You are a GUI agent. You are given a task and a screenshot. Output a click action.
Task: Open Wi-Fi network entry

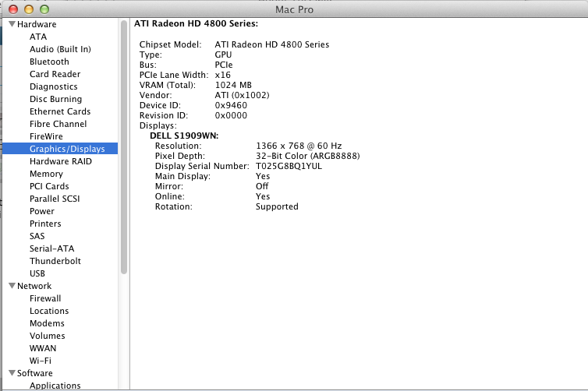(41, 361)
